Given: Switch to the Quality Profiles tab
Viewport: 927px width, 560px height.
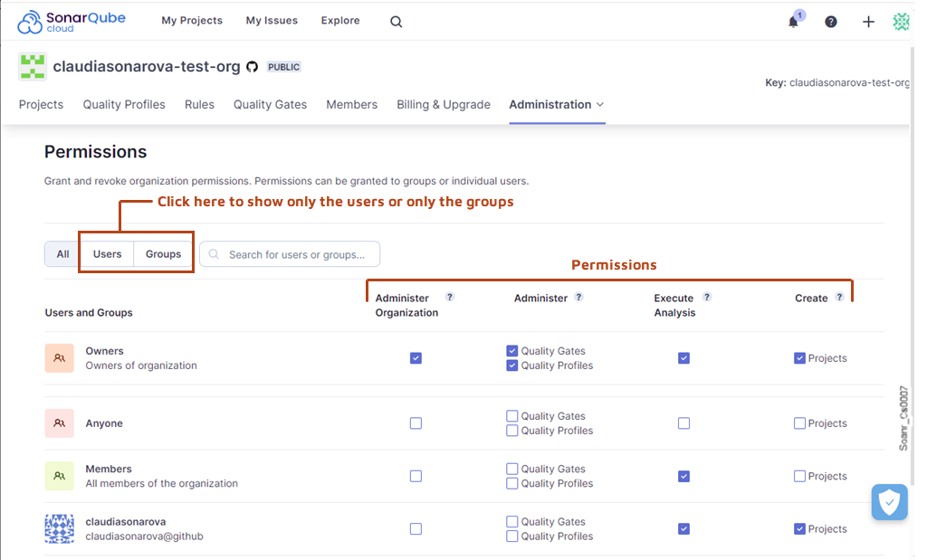Looking at the screenshot, I should tap(124, 105).
